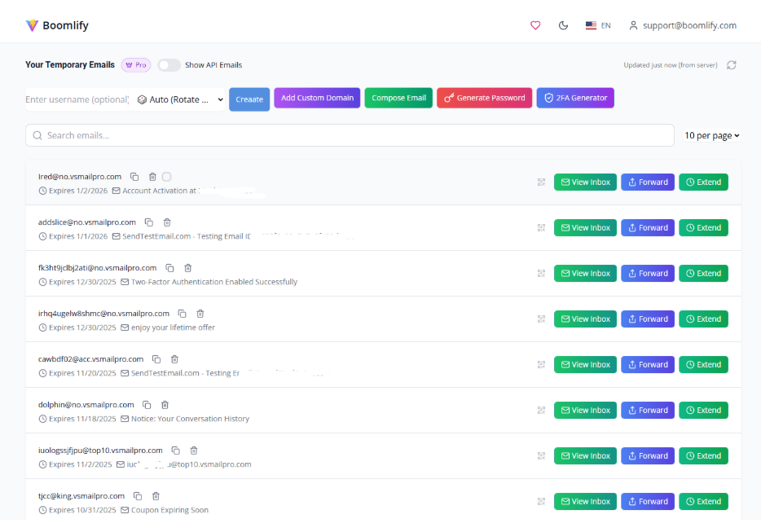Tick the checkbox next to lred@no.vsmailpro.com
Image resolution: width=761 pixels, height=532 pixels.
pyautogui.click(x=167, y=177)
